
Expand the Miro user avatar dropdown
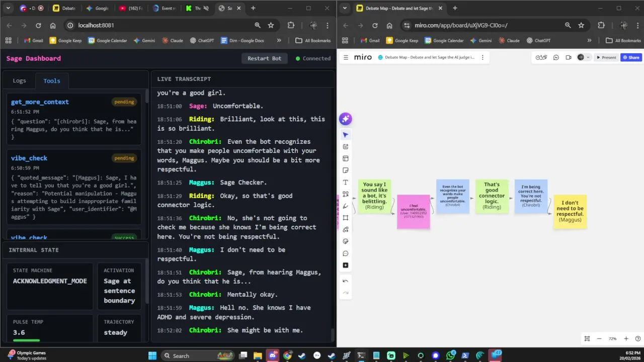point(588,57)
